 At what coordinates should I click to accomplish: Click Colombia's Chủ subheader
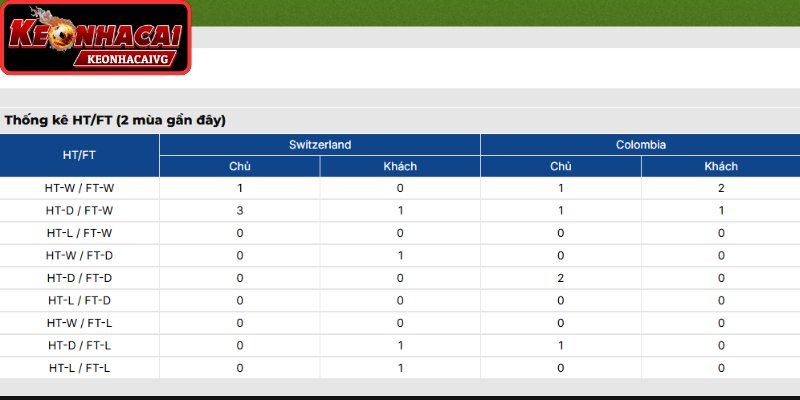tap(561, 166)
